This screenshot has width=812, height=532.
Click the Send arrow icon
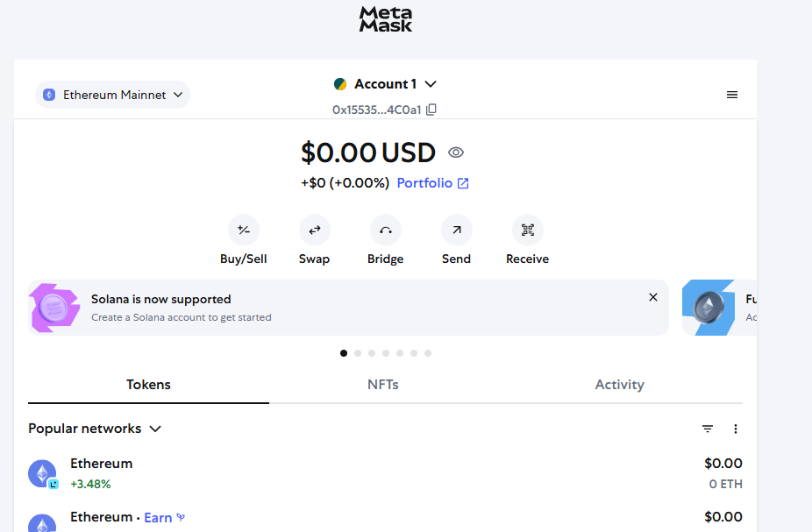[456, 230]
